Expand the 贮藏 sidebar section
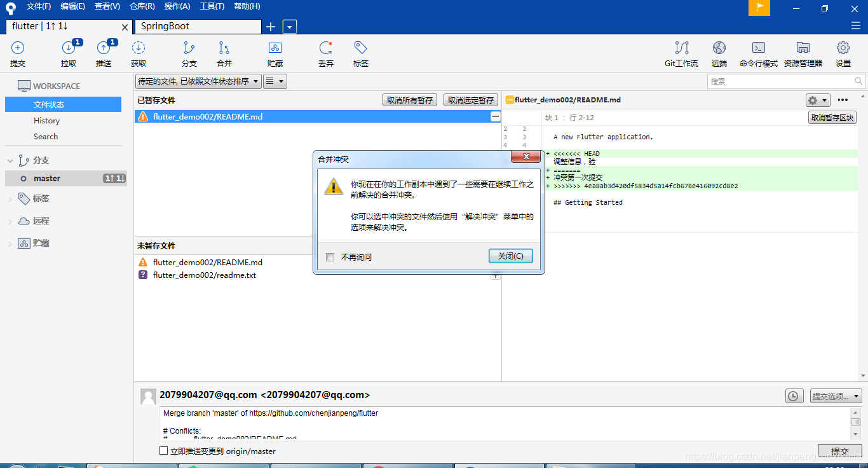868x468 pixels. (x=10, y=244)
